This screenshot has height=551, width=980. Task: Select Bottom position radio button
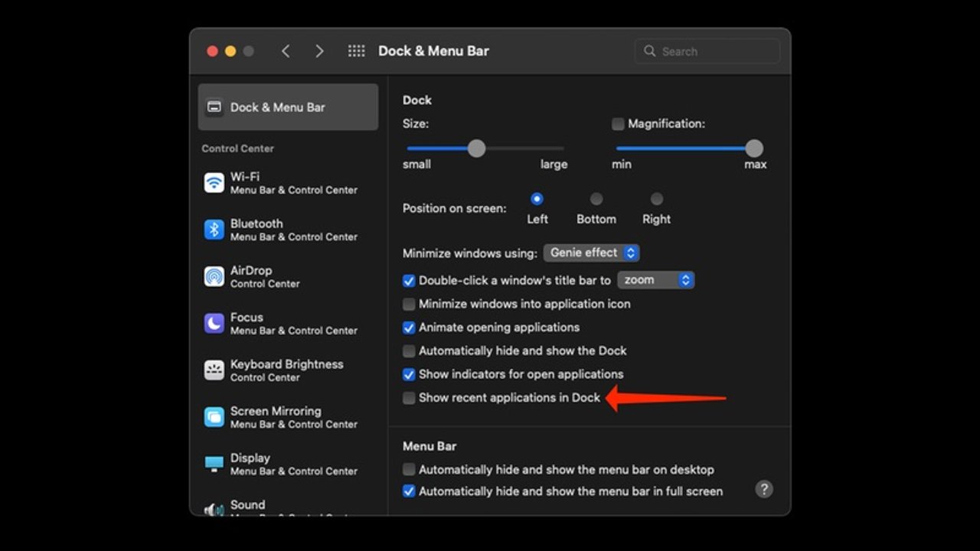[596, 199]
